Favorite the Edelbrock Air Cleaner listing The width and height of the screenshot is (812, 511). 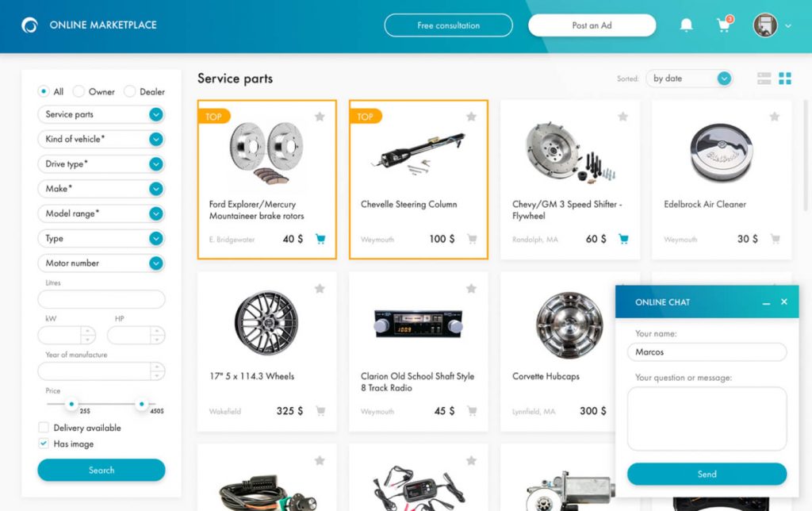(x=776, y=116)
